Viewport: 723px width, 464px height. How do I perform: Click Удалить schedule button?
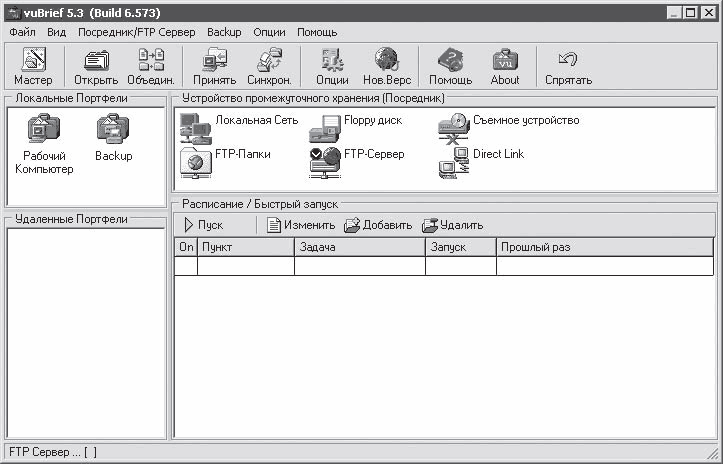(x=453, y=225)
